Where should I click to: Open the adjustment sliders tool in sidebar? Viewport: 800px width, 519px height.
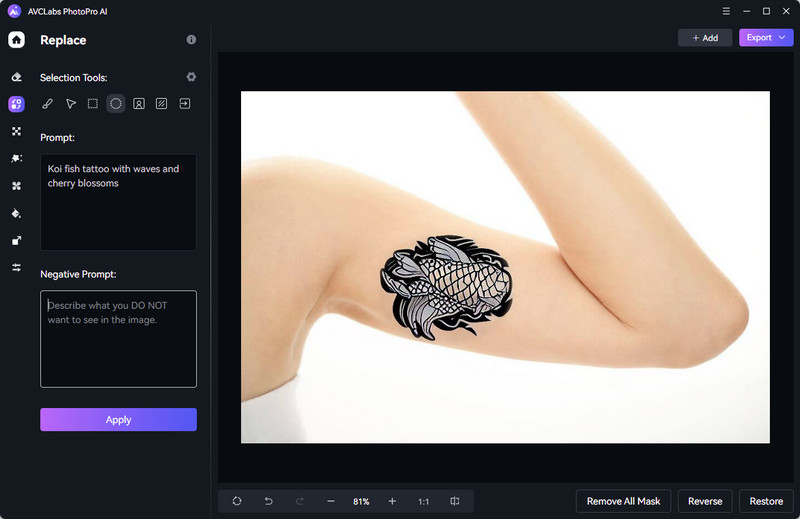pyautogui.click(x=16, y=267)
